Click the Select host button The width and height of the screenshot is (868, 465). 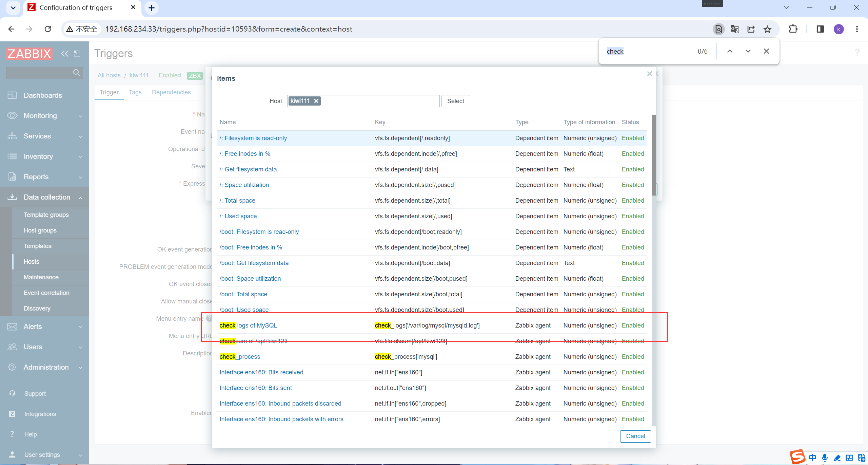click(455, 101)
